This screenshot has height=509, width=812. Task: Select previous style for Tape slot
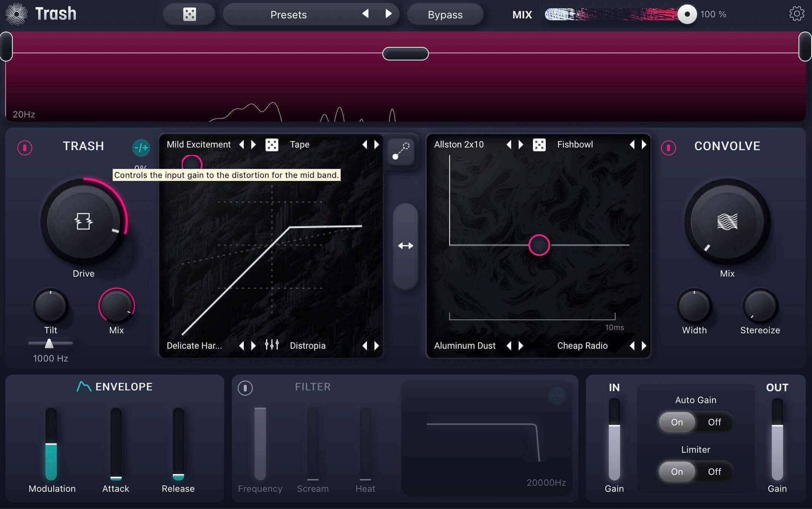tap(365, 145)
